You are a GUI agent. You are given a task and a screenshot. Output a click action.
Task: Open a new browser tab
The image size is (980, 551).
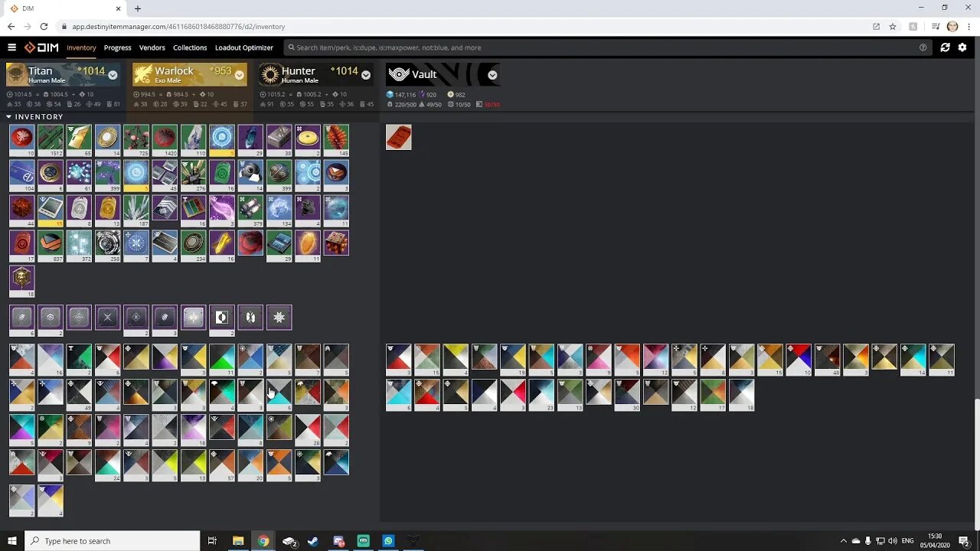click(x=138, y=8)
